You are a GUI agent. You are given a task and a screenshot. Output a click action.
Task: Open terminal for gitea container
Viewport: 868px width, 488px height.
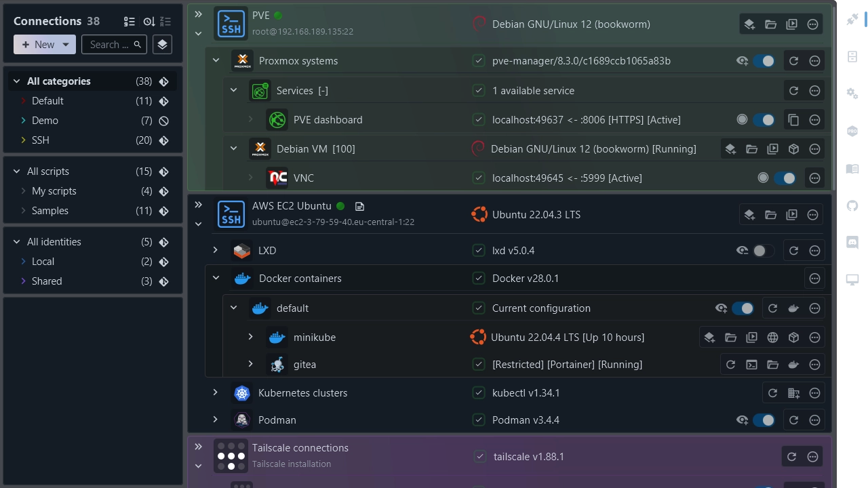(x=751, y=365)
